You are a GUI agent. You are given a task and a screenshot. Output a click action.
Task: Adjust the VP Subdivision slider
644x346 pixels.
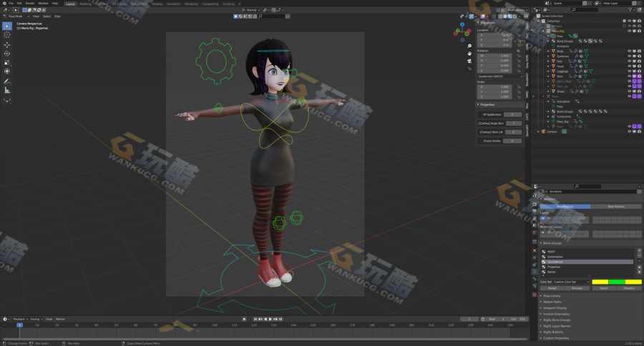(x=512, y=114)
